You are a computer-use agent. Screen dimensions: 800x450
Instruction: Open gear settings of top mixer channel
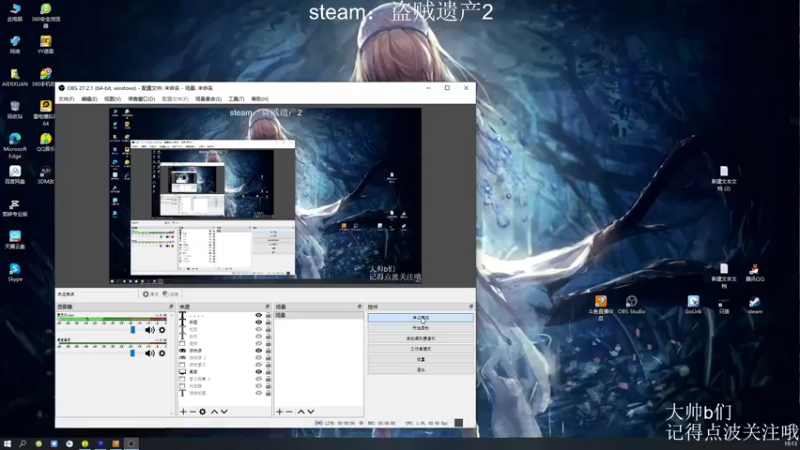(x=162, y=330)
